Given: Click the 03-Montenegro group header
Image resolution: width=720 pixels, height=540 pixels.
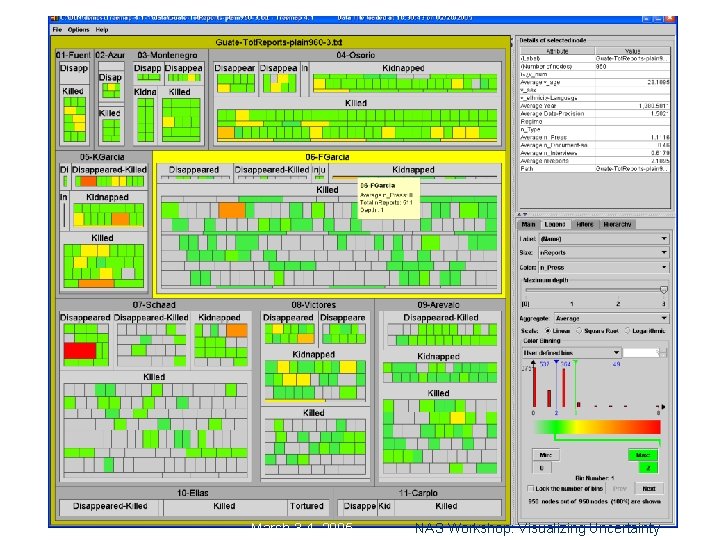Looking at the screenshot, I should (167, 55).
